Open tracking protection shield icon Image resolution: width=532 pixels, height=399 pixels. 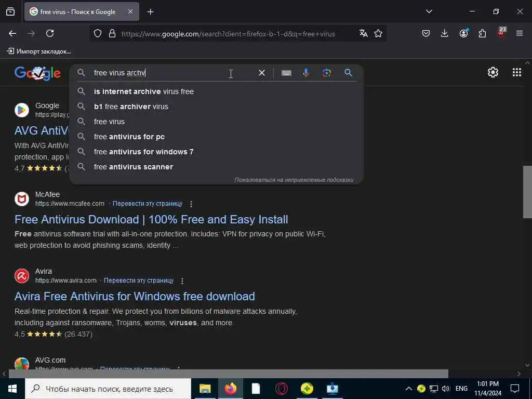[x=98, y=33]
